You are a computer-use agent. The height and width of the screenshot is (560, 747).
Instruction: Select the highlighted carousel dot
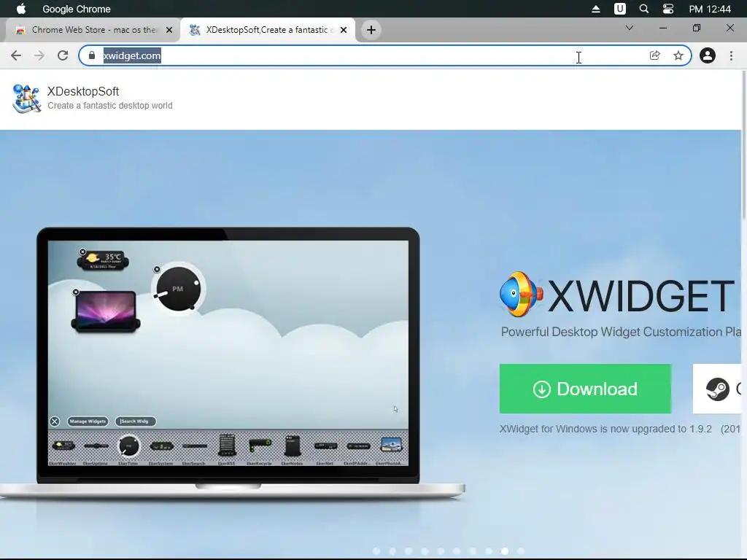coord(505,551)
